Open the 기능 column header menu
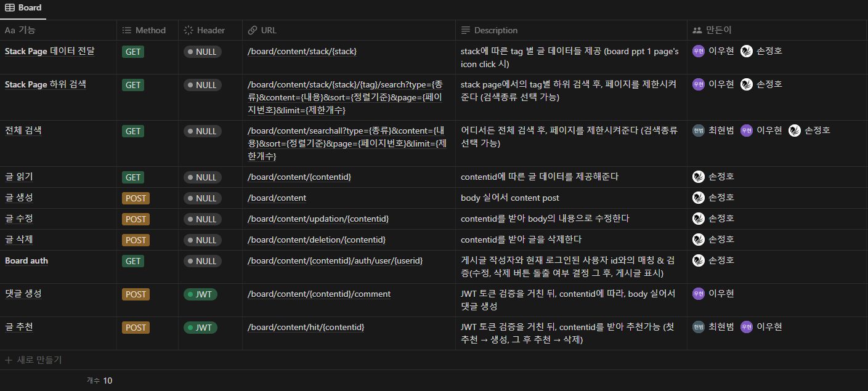This screenshot has height=391, width=868. point(27,30)
